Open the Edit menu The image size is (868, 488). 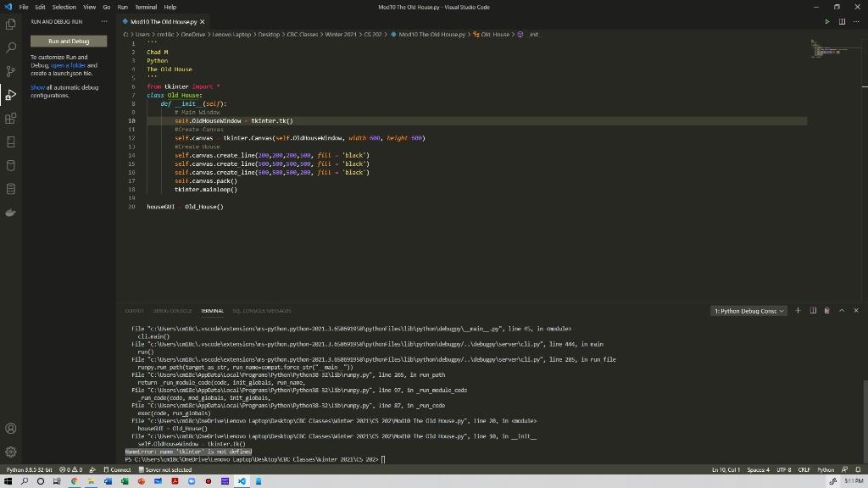point(41,7)
